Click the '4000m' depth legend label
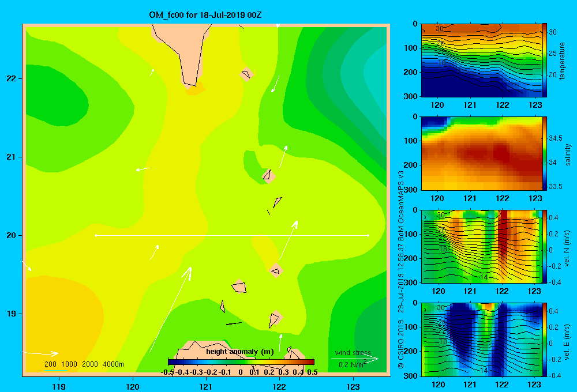The image size is (577, 392). pos(113,364)
